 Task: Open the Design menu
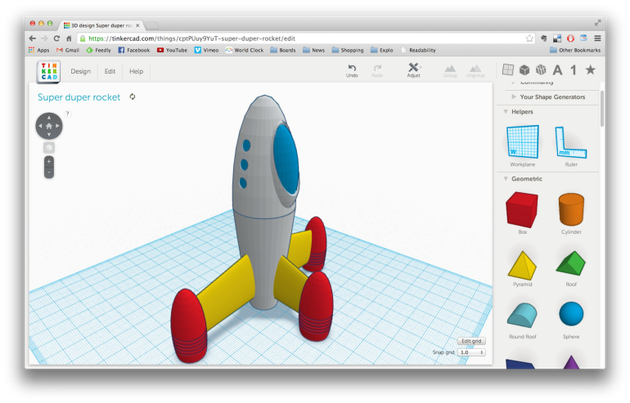(80, 71)
